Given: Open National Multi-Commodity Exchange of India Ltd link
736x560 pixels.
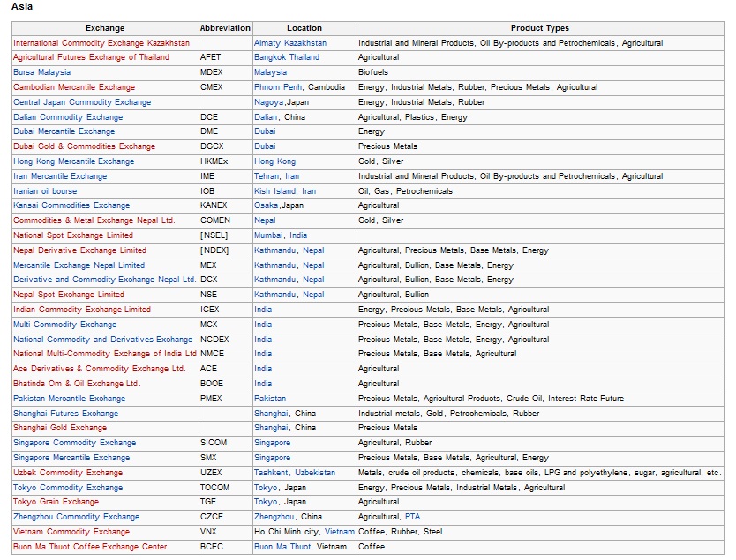Looking at the screenshot, I should [x=105, y=354].
